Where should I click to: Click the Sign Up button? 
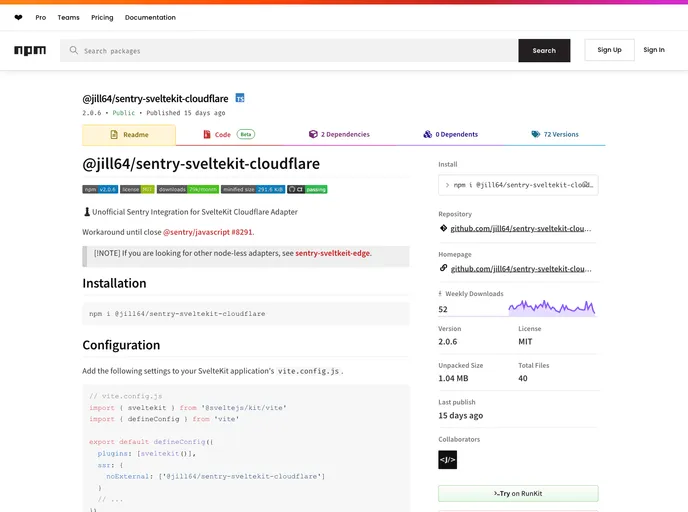pos(609,50)
